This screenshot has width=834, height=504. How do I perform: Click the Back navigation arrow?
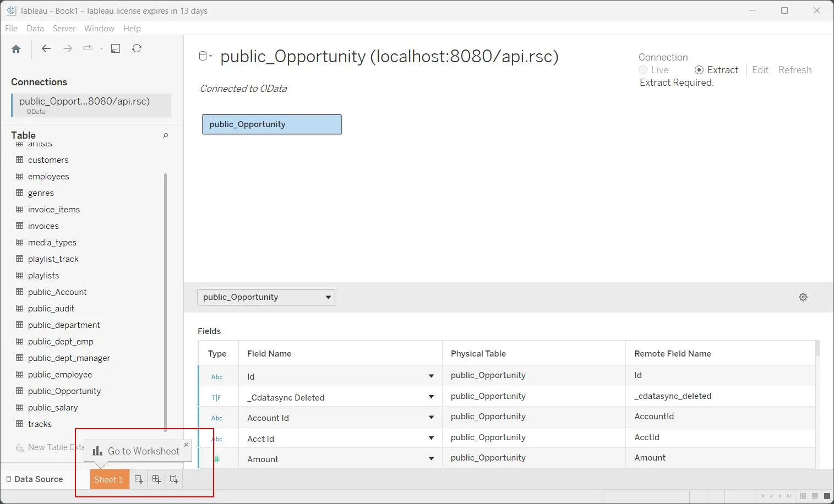(x=46, y=48)
